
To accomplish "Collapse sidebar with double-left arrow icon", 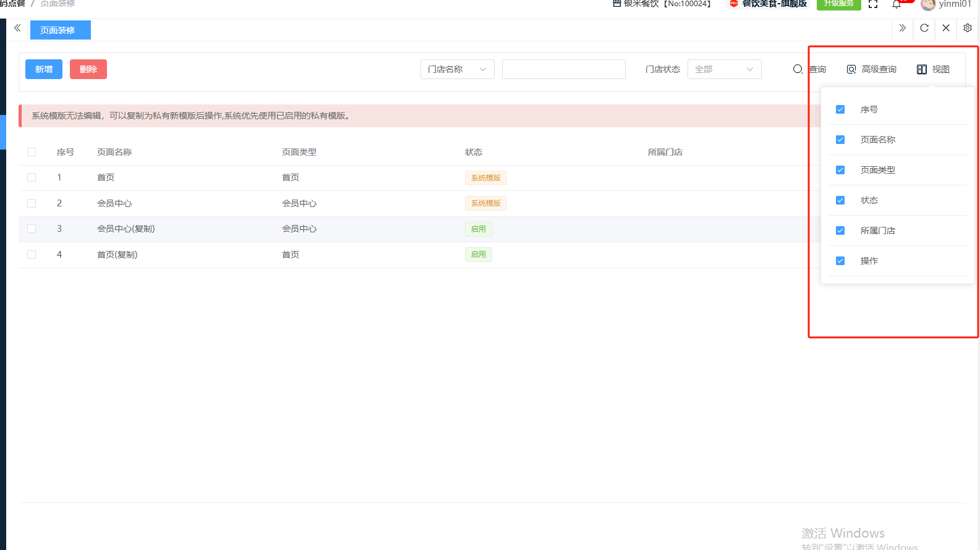I will 17,28.
